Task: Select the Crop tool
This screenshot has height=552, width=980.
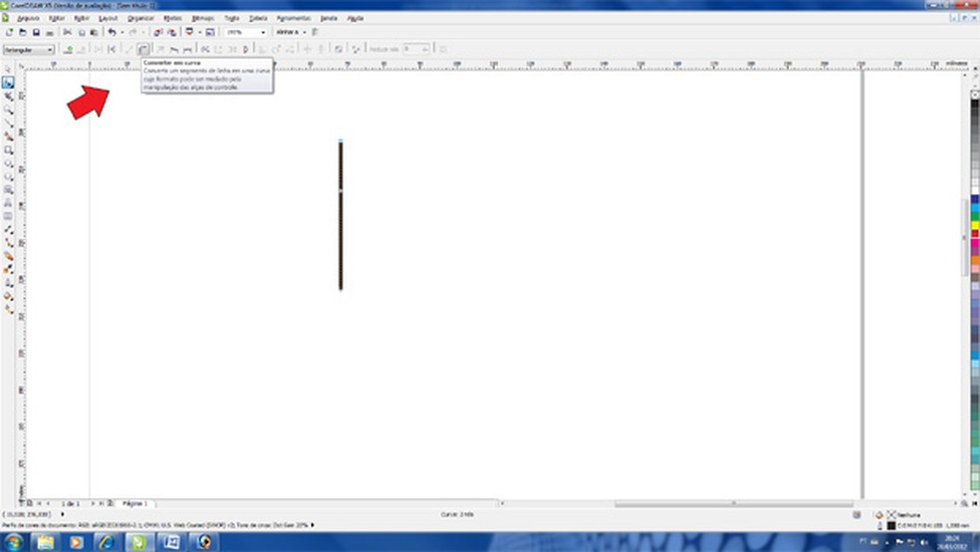Action: point(8,97)
